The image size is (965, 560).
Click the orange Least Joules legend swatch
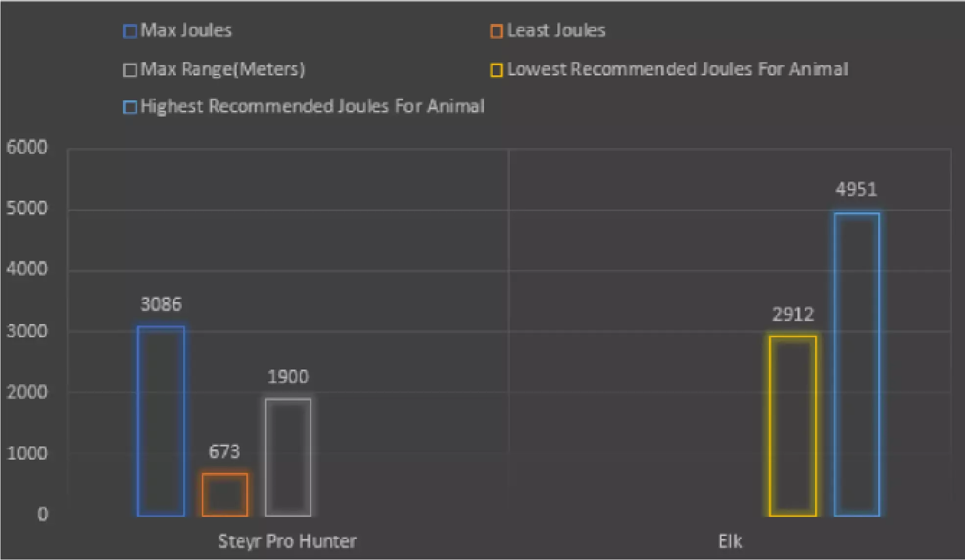coord(496,31)
